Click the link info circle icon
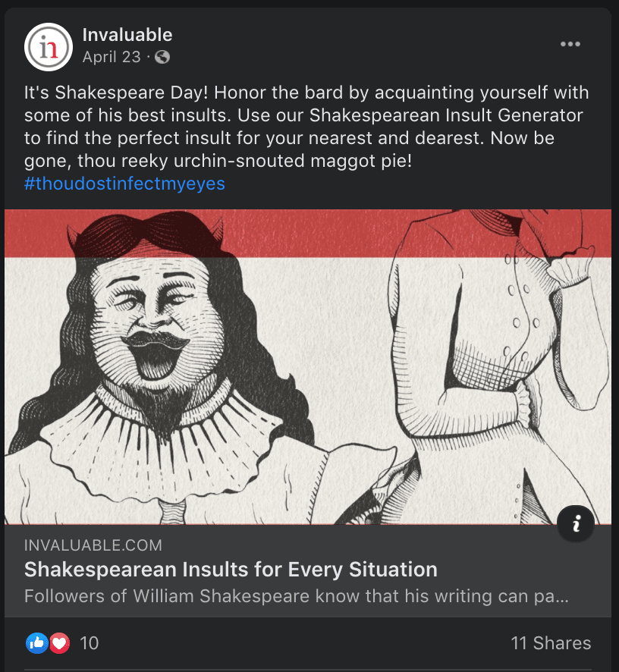This screenshot has height=672, width=619. (x=576, y=523)
